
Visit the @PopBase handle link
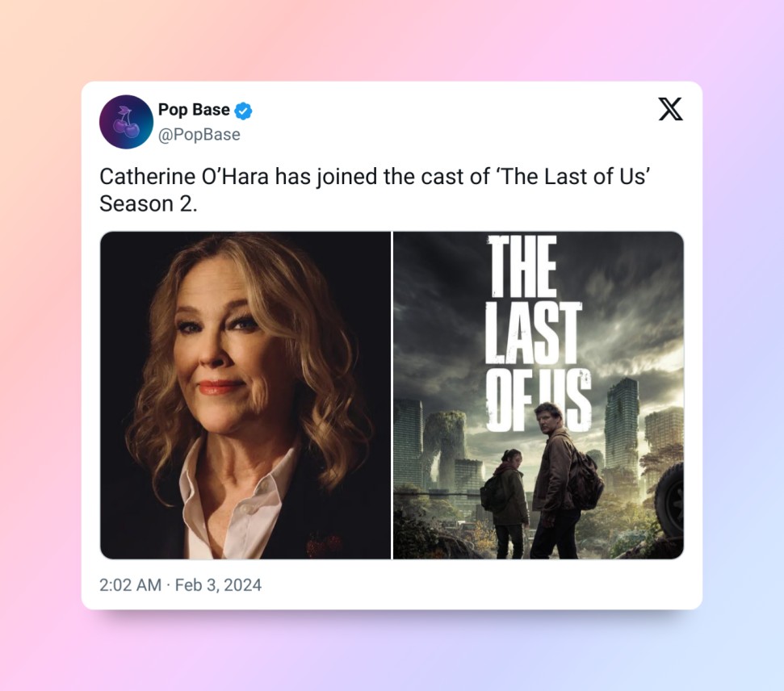199,135
